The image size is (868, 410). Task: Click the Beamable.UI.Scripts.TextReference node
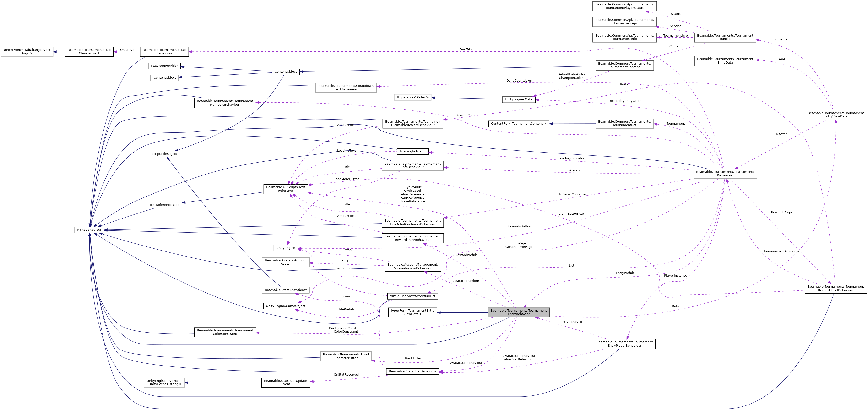coord(286,189)
